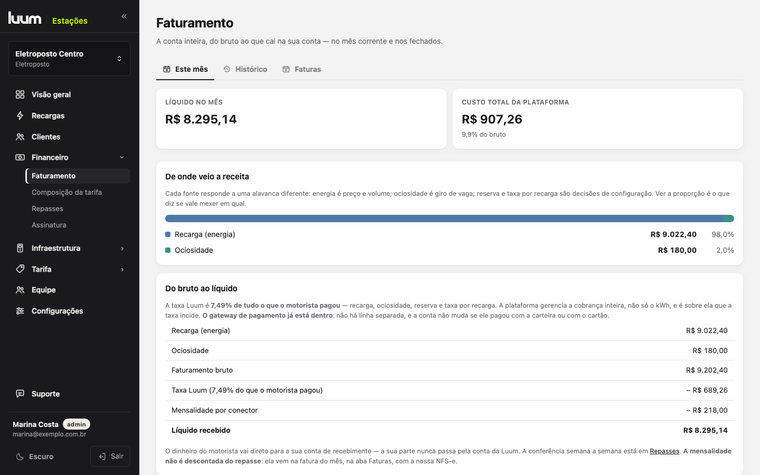Click the Mensalidade por conector row label

[x=214, y=411]
